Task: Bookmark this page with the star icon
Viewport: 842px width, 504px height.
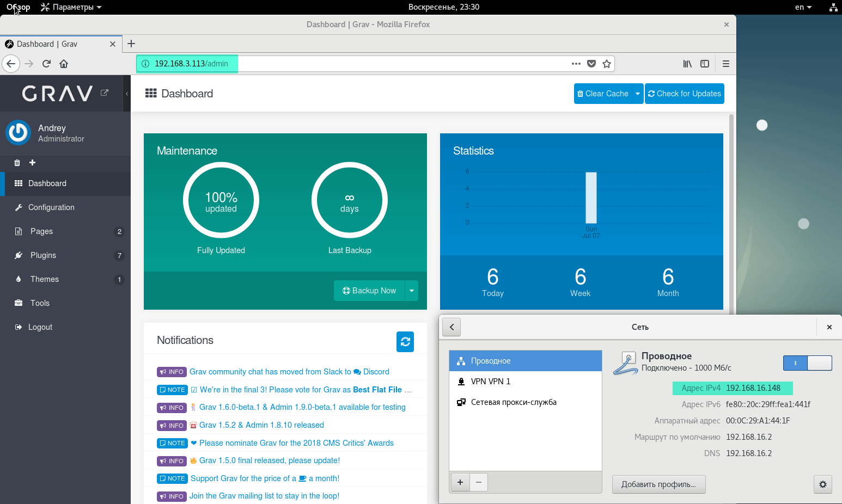Action: point(607,64)
